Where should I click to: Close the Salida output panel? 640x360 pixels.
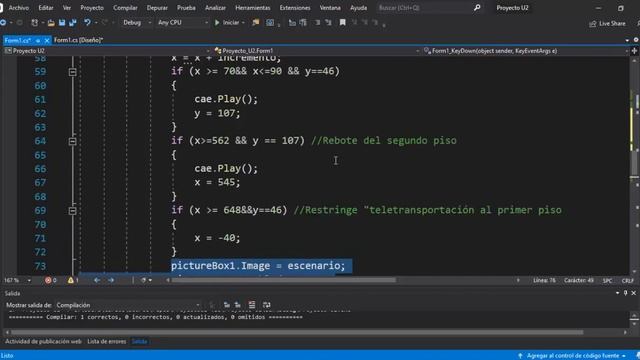633,293
